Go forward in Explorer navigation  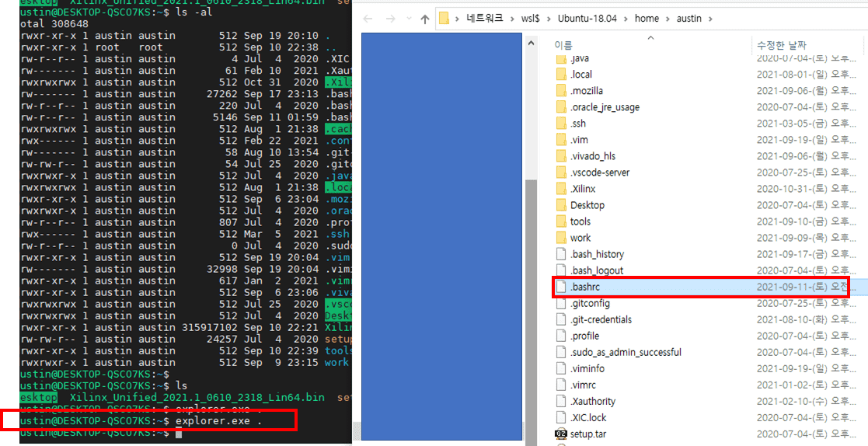(x=390, y=19)
